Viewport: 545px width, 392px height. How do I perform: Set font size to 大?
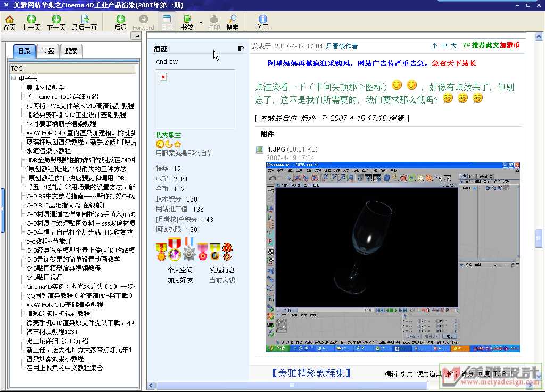coord(453,46)
